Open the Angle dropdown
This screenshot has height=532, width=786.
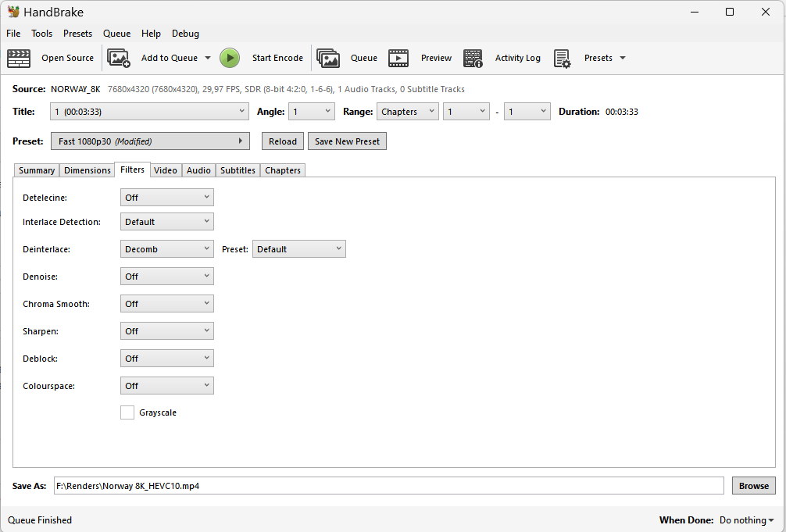pos(311,111)
